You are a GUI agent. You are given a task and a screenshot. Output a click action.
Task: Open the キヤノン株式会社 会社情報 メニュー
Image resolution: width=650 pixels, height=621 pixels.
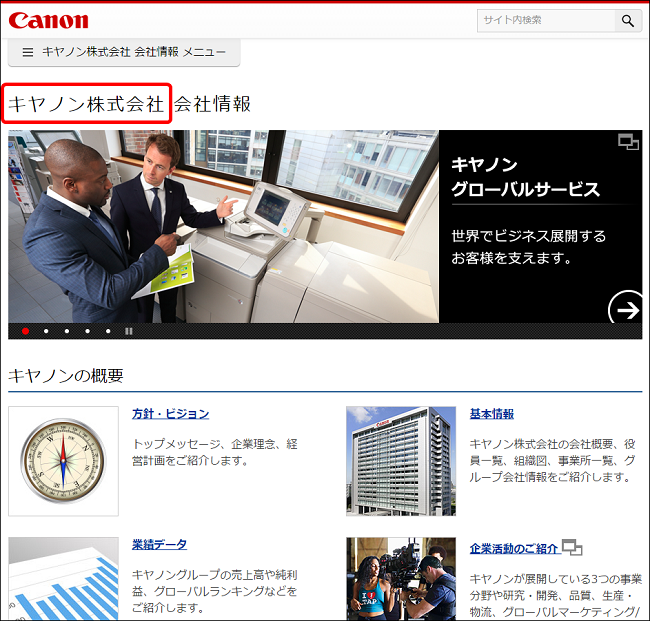click(124, 52)
